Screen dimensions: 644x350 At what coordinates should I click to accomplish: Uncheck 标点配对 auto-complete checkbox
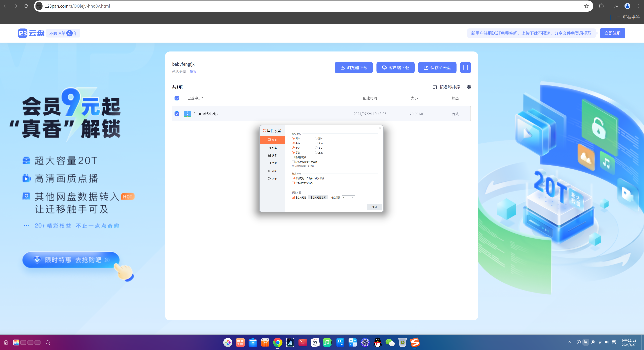point(293,178)
